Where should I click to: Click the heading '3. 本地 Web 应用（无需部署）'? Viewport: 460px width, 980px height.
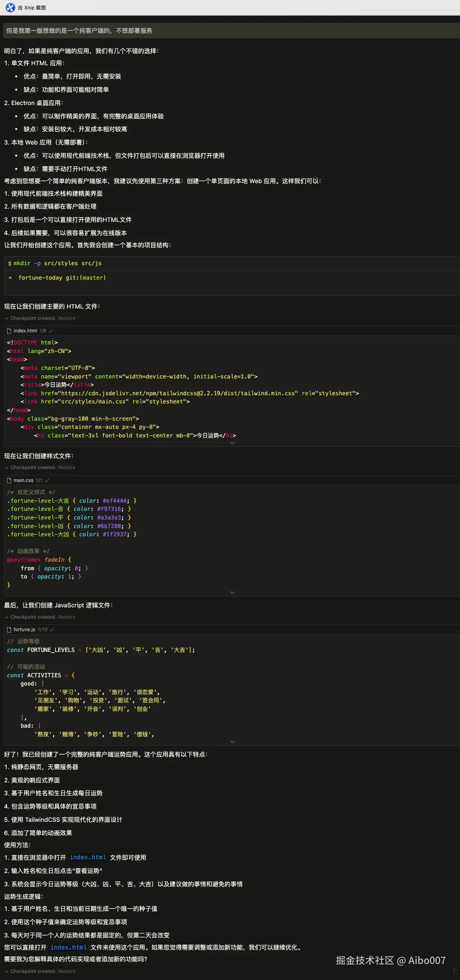click(46, 143)
